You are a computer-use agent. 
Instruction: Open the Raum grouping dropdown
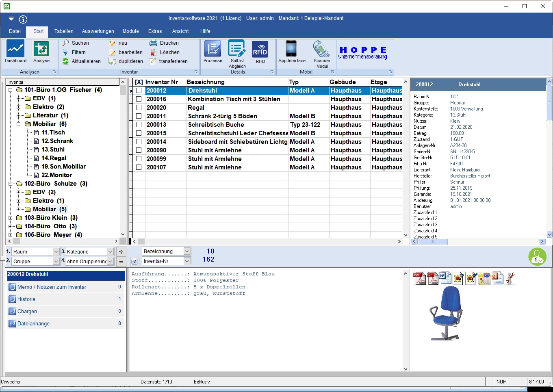click(x=56, y=252)
